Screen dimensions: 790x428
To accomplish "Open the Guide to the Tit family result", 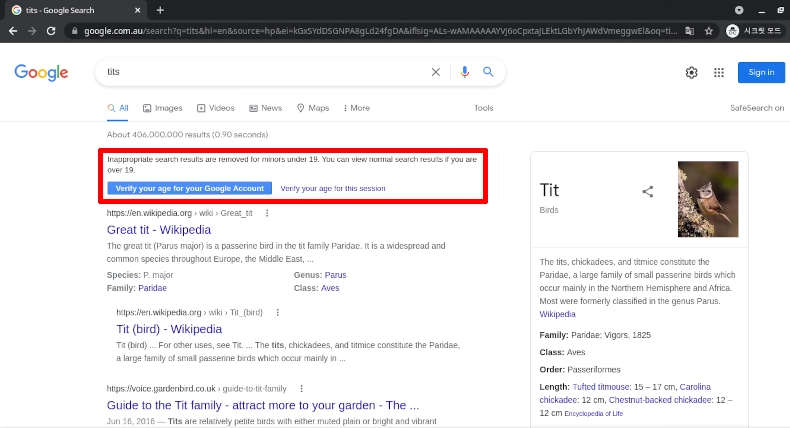I will coord(262,405).
